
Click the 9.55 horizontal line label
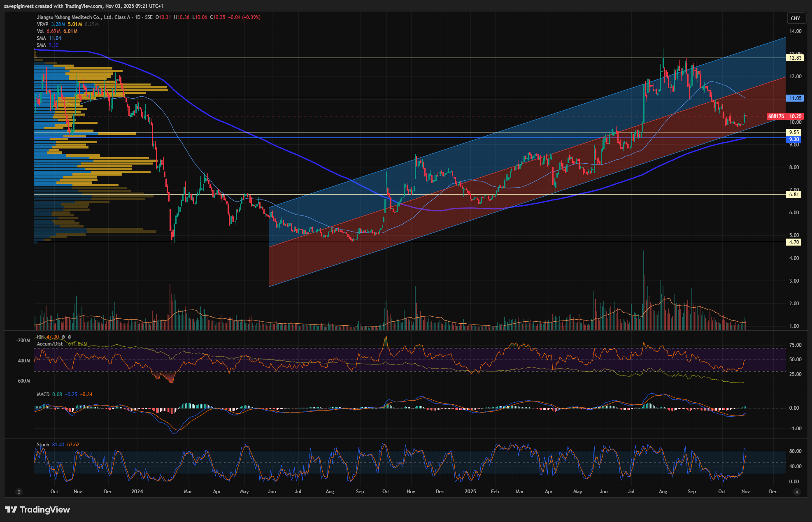click(794, 132)
